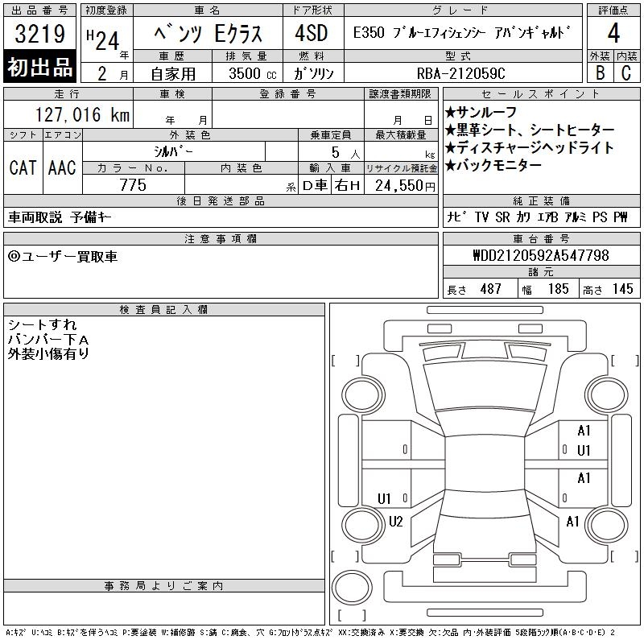Select ★ディスチャージヘッドライト line
644x644 pixels.
point(530,148)
